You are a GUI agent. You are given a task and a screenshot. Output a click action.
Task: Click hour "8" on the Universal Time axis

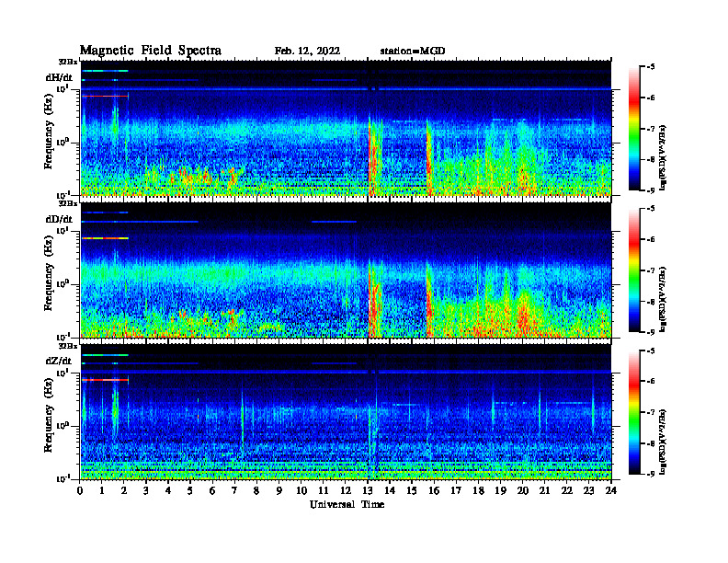point(256,490)
